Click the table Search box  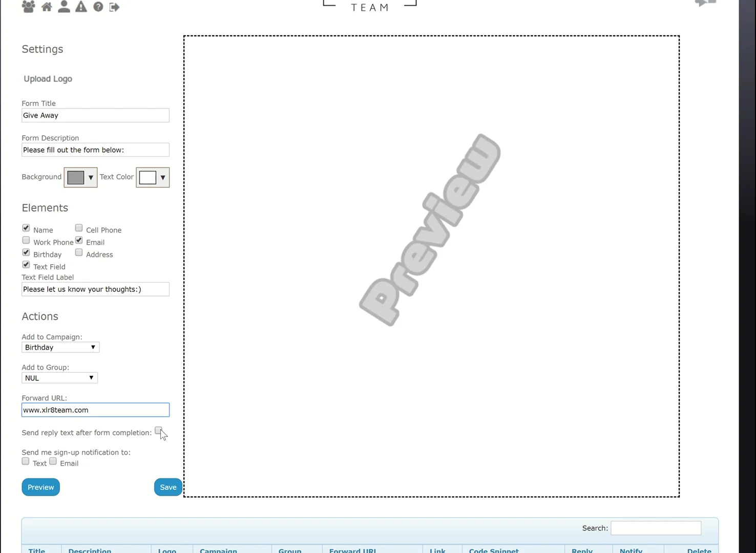(x=656, y=528)
